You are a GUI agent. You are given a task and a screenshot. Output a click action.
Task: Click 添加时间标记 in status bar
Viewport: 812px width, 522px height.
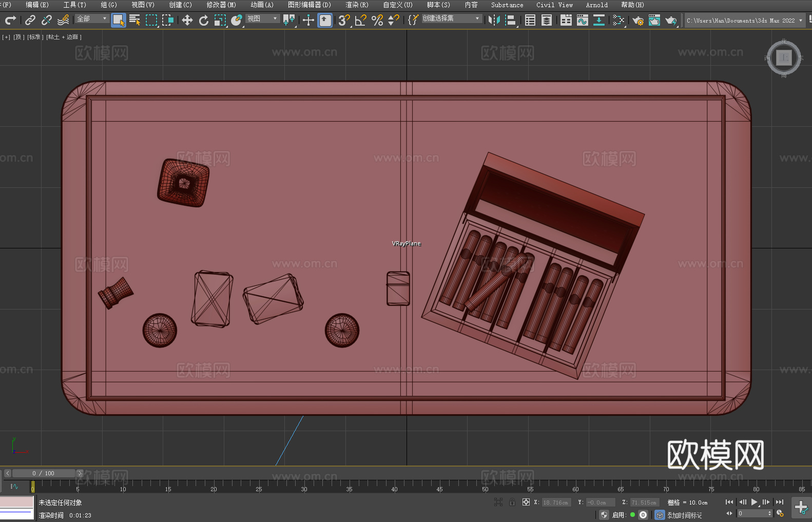click(684, 515)
